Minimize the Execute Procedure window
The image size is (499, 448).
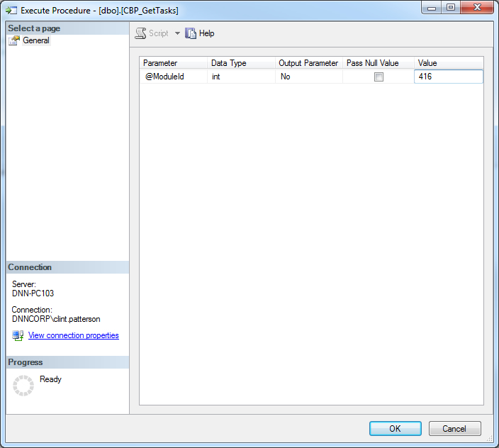(432, 8)
